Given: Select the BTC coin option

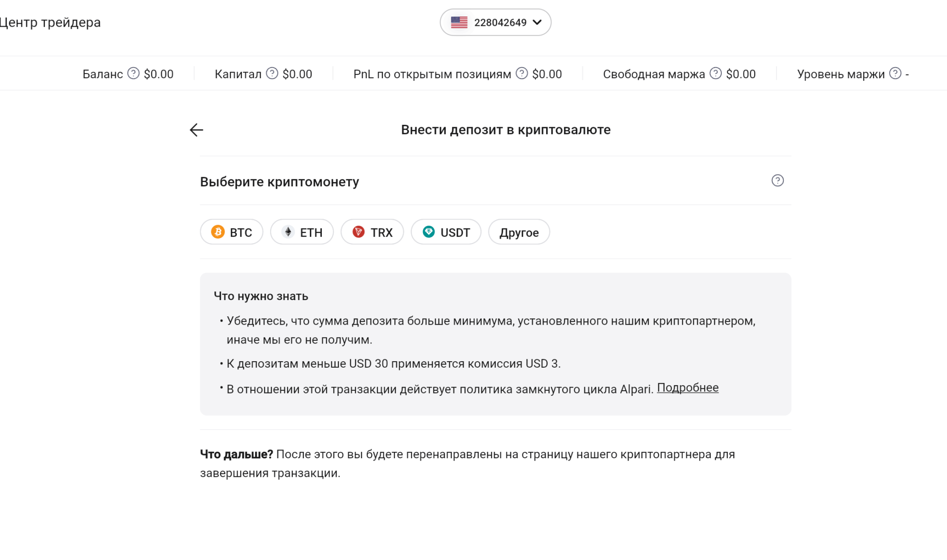Looking at the screenshot, I should coord(232,232).
